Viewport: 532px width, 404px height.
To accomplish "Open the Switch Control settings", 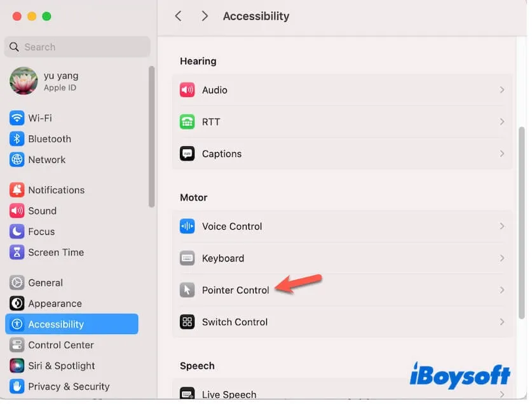I will pos(342,322).
